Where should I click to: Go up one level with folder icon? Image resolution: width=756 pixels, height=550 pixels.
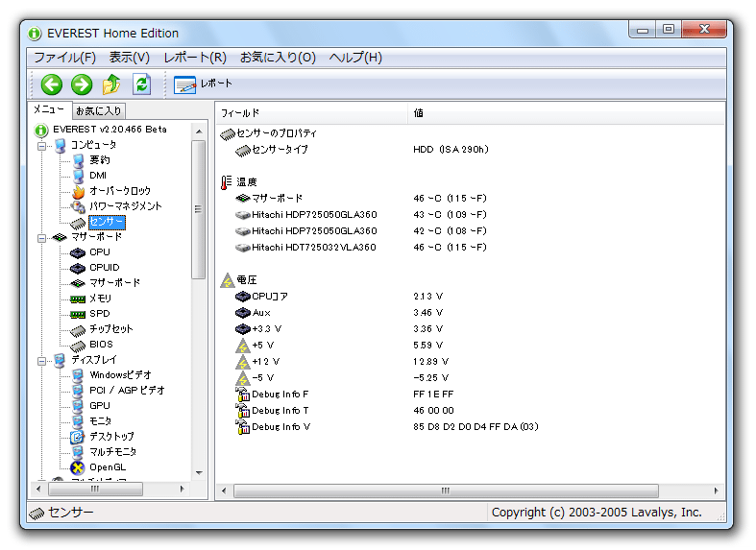(111, 84)
